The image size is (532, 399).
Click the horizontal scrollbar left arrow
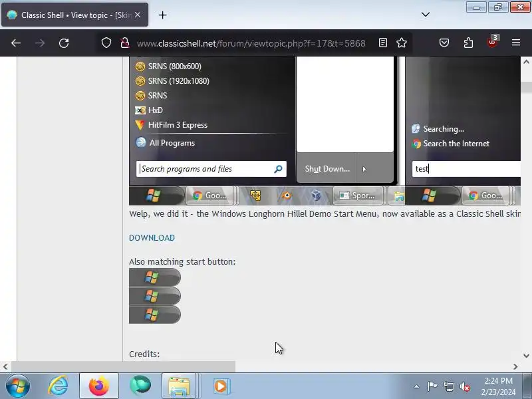click(5, 366)
